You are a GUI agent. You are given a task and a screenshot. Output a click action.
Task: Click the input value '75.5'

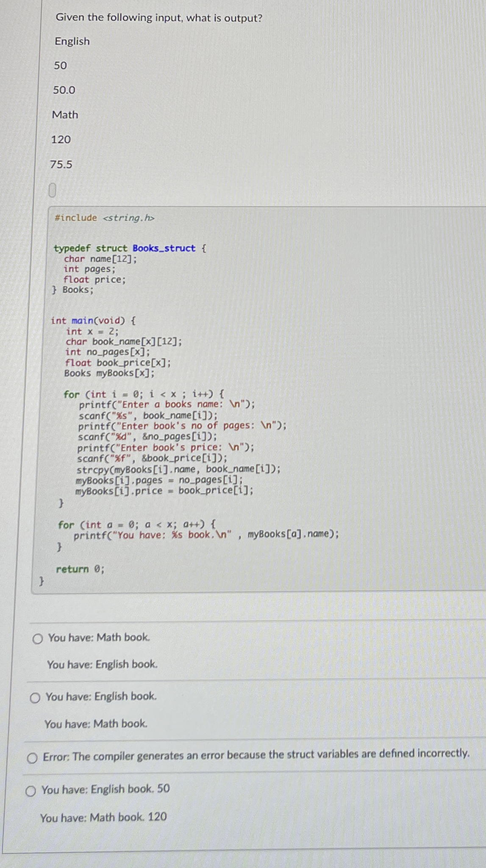(61, 165)
